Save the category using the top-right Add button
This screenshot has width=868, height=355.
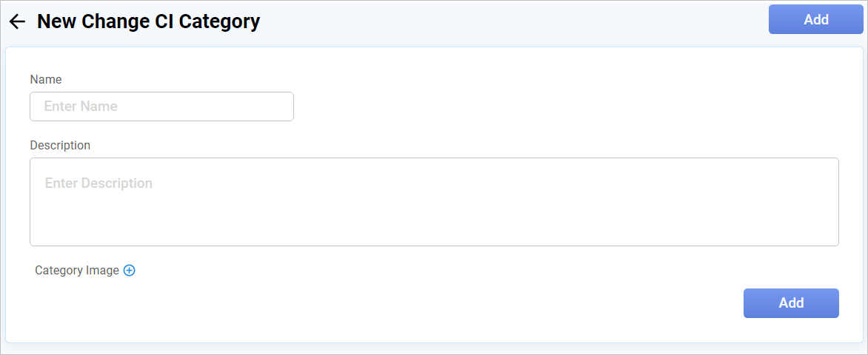coord(816,20)
